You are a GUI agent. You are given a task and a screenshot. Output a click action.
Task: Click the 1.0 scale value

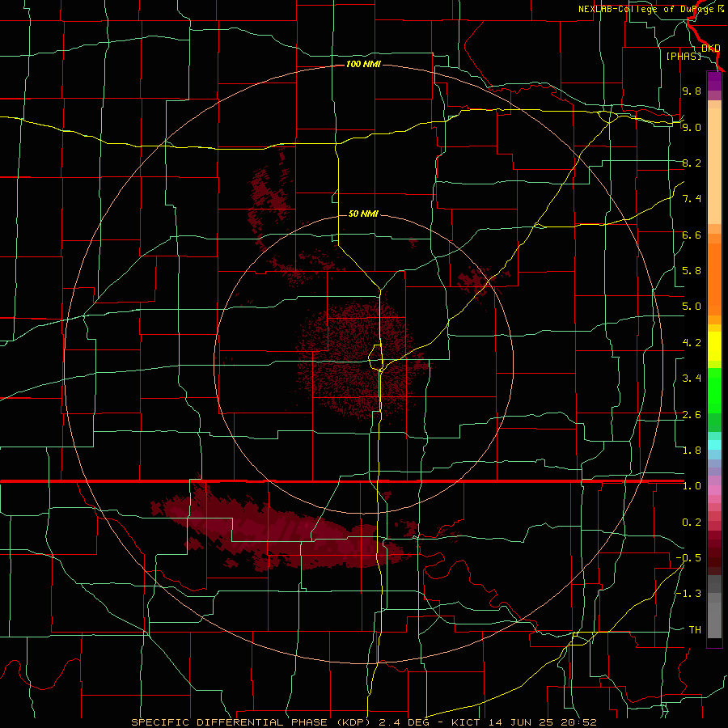[x=692, y=486]
